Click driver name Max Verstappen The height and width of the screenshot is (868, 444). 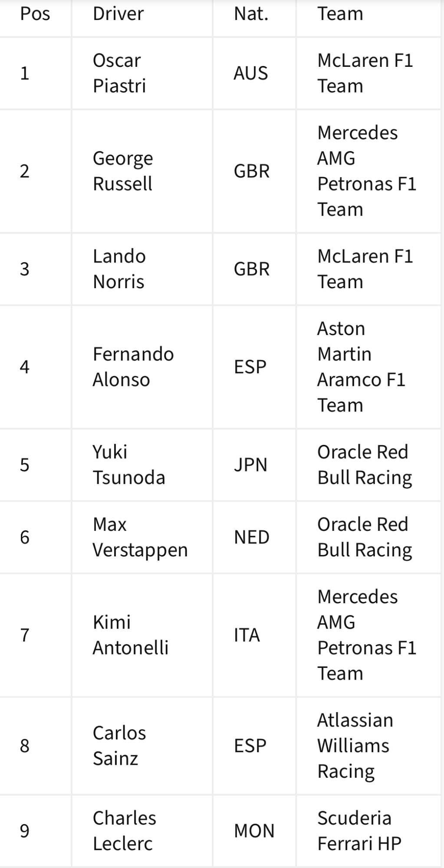[x=140, y=537]
